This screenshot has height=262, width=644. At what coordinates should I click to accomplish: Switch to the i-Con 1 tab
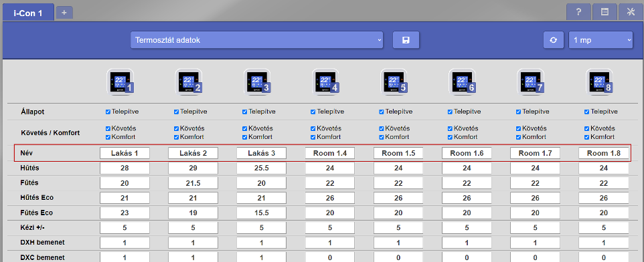point(28,13)
